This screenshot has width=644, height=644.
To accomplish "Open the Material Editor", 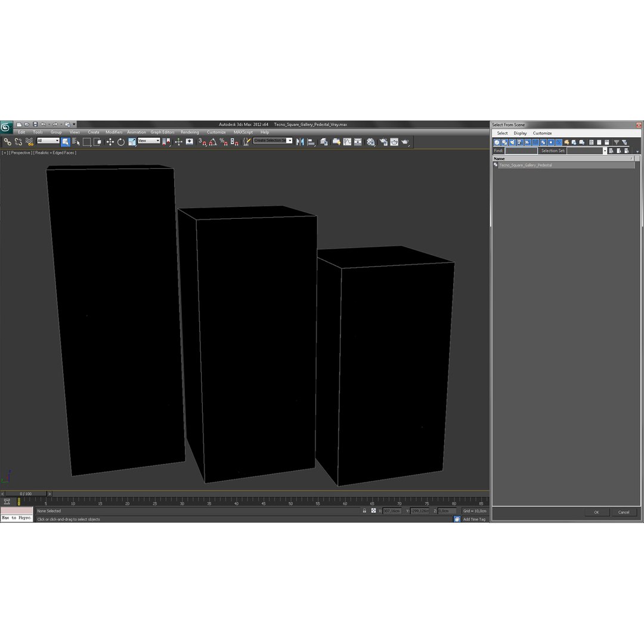I will [371, 142].
